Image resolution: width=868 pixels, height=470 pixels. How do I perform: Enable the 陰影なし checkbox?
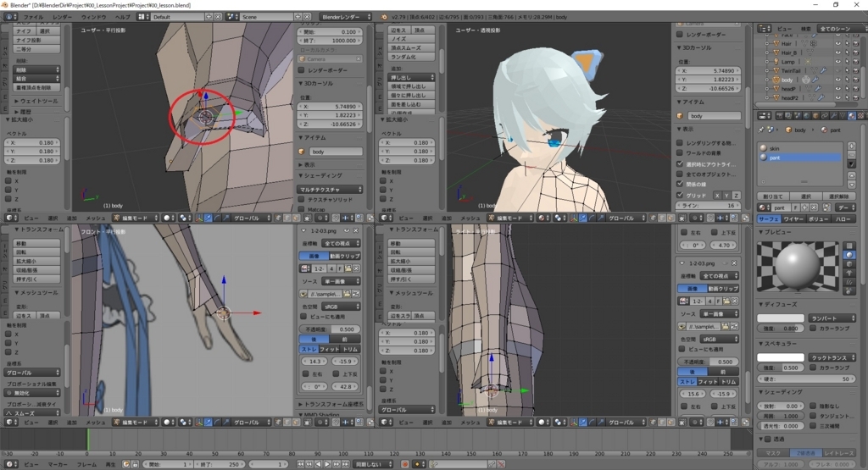coord(813,406)
